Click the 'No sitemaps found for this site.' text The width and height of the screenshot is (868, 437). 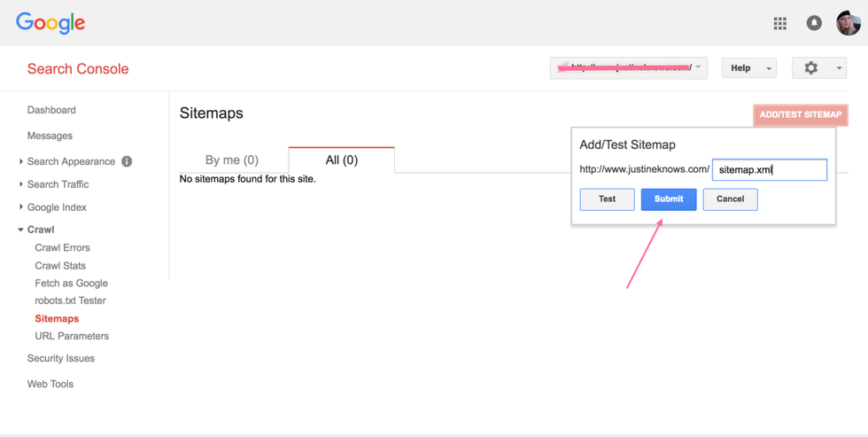click(248, 180)
